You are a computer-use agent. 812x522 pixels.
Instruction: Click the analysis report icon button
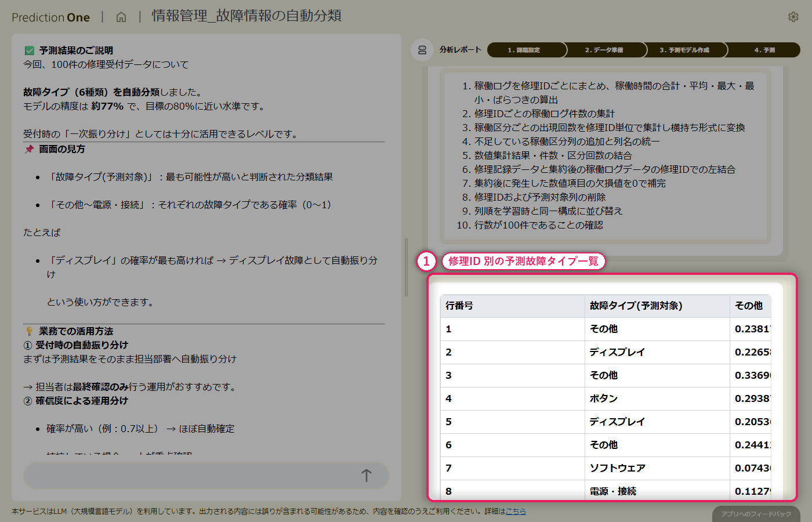[422, 50]
